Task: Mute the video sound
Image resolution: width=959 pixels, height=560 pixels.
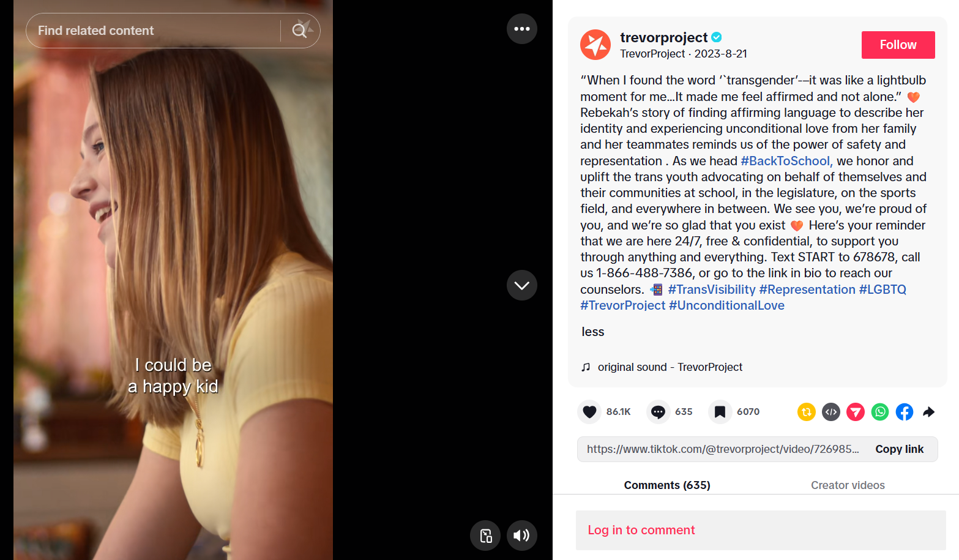Action: point(522,536)
